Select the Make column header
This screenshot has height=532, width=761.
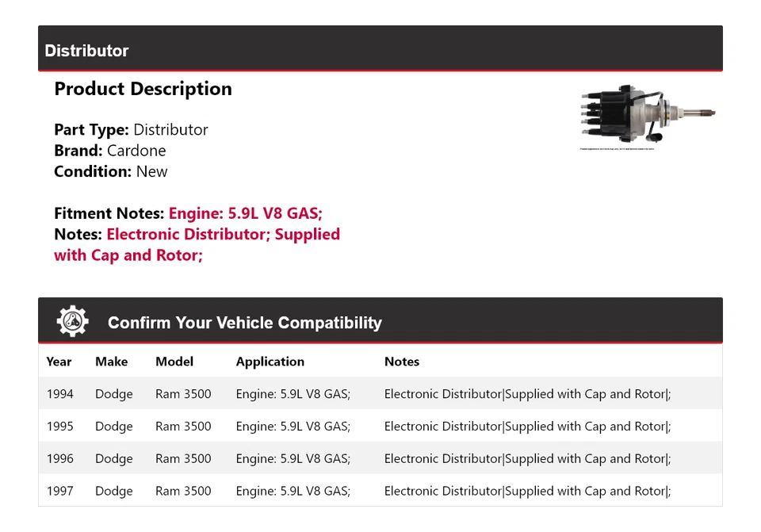pos(111,362)
